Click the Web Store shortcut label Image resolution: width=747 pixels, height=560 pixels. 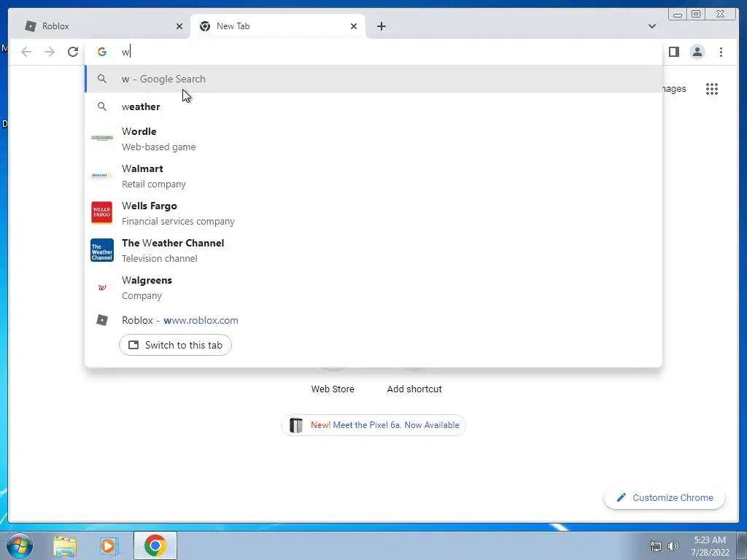(x=333, y=389)
